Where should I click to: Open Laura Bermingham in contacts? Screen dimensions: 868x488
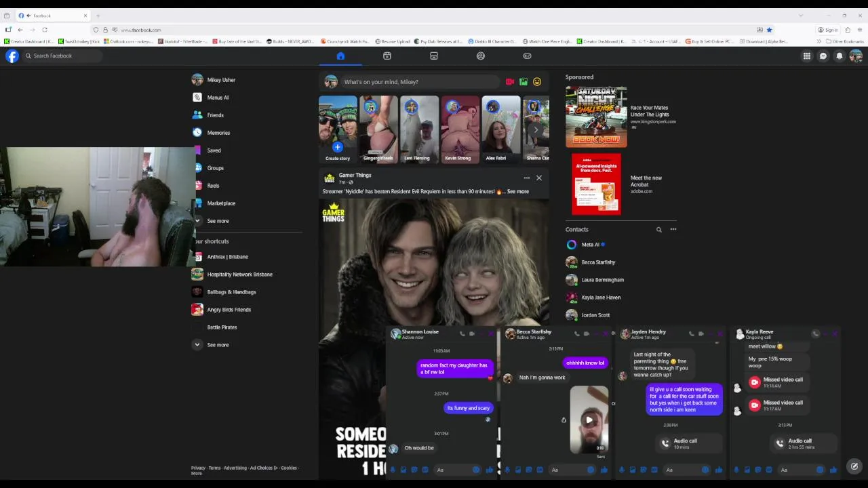coord(602,280)
